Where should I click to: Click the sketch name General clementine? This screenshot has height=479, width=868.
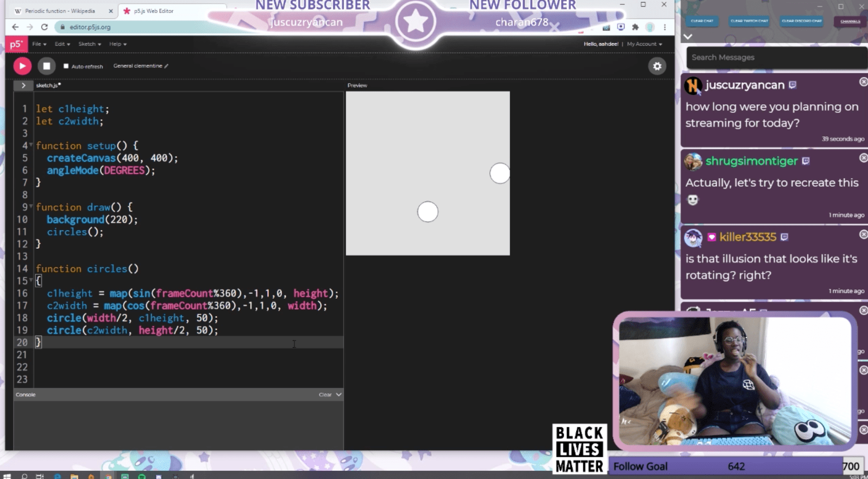[137, 66]
